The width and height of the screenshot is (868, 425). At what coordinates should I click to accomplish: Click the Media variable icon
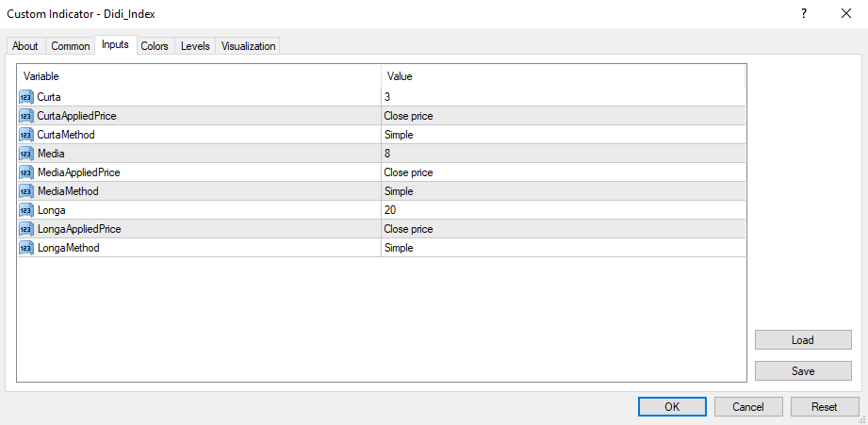click(x=26, y=154)
